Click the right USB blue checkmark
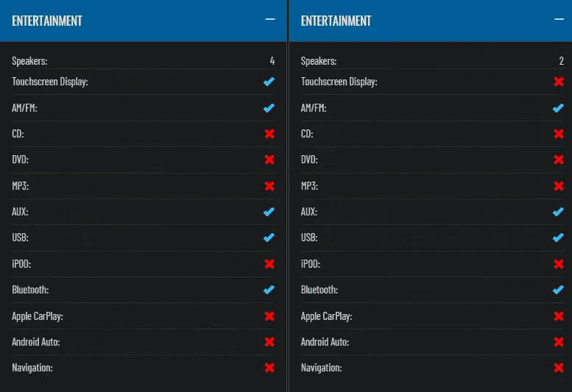572x392 pixels. pos(558,238)
